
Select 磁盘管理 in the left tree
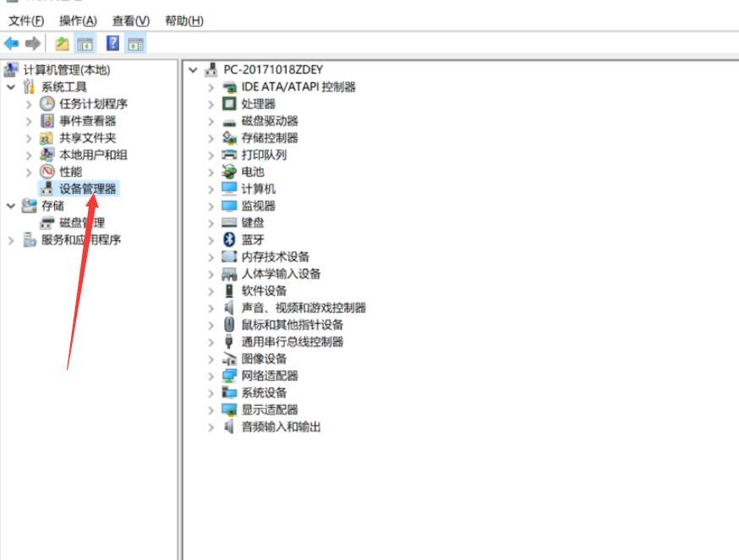(82, 222)
